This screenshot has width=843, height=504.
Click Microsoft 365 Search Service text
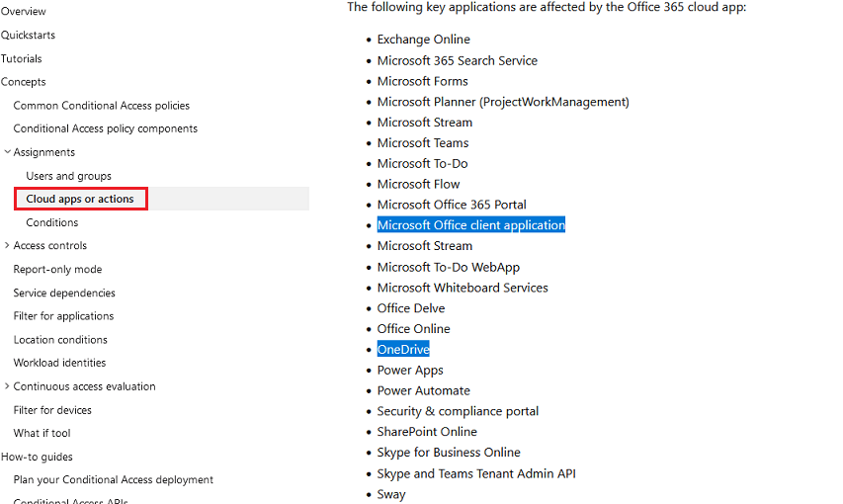pos(458,61)
